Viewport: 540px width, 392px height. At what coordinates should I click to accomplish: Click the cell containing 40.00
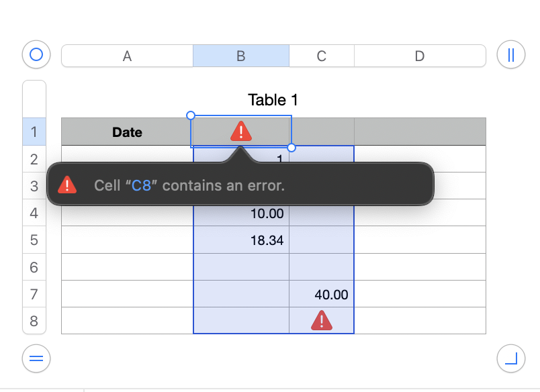[x=322, y=294]
